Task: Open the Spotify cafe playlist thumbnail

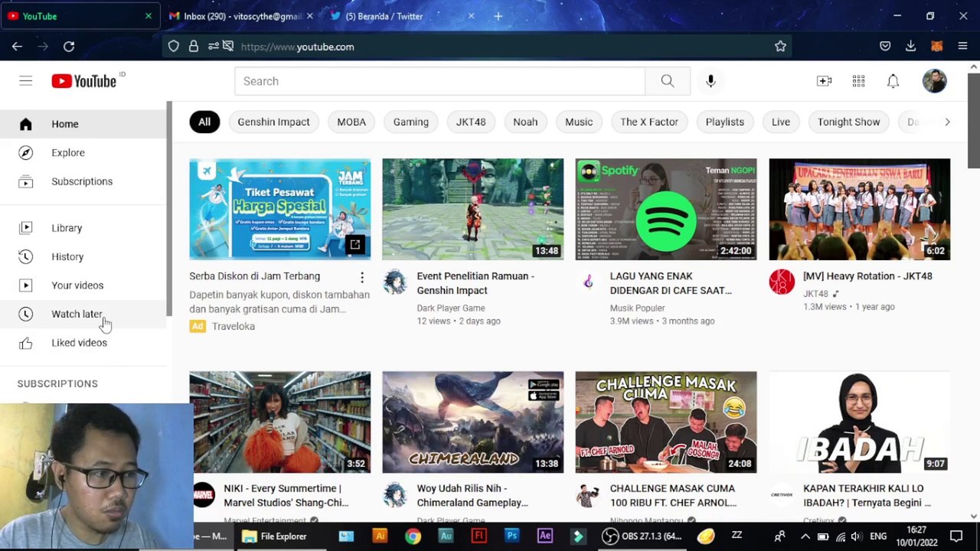Action: pos(666,210)
